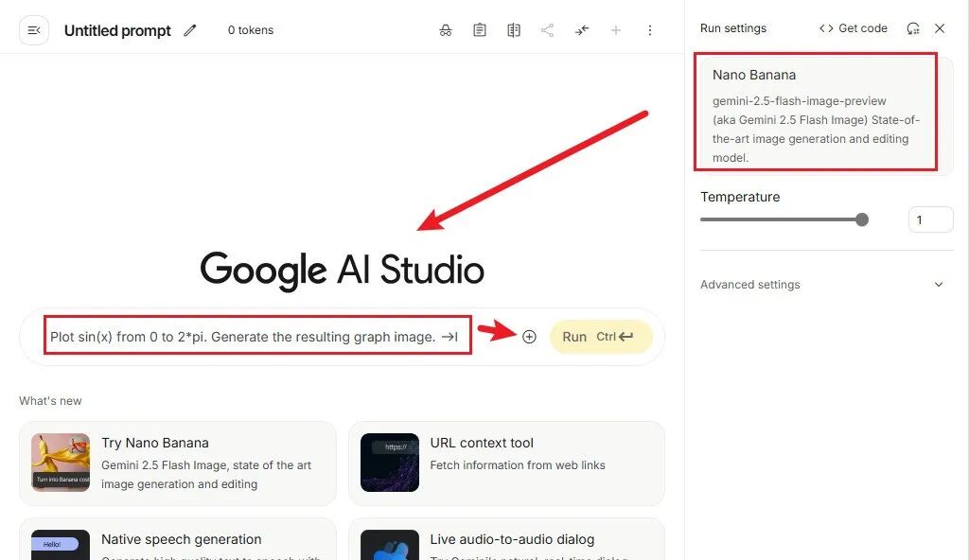969x560 pixels.
Task: Click the Run button
Action: pyautogui.click(x=601, y=337)
